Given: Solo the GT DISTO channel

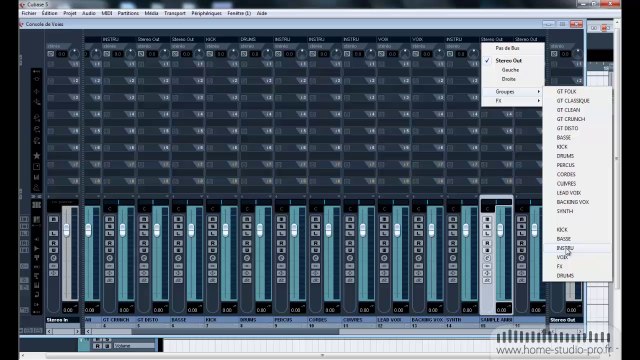Looking at the screenshot, I should [x=144, y=226].
